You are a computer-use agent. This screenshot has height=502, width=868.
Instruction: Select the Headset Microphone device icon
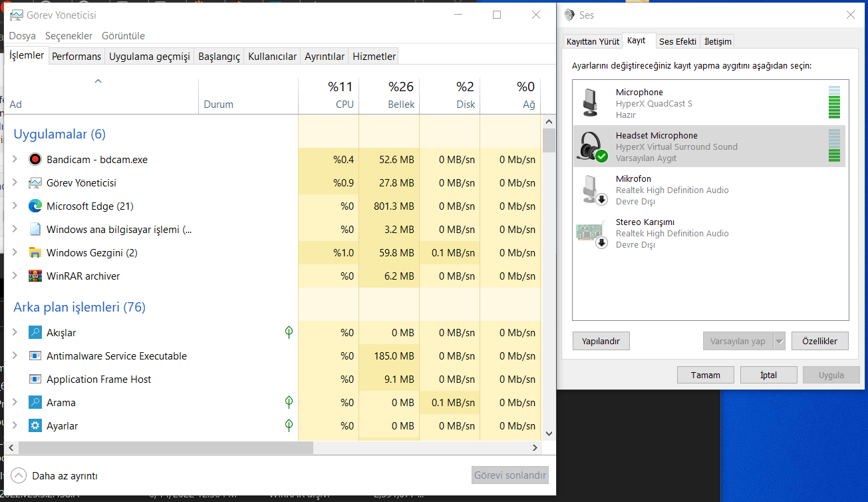(x=591, y=146)
